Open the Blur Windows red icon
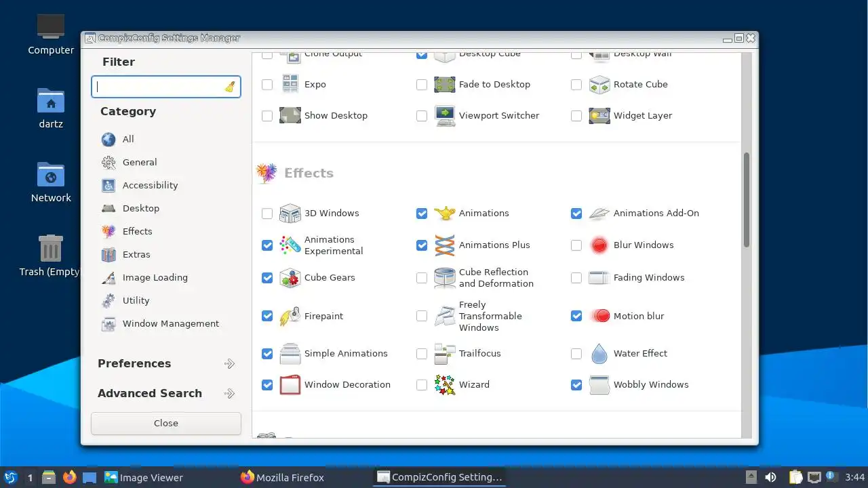 click(x=599, y=245)
